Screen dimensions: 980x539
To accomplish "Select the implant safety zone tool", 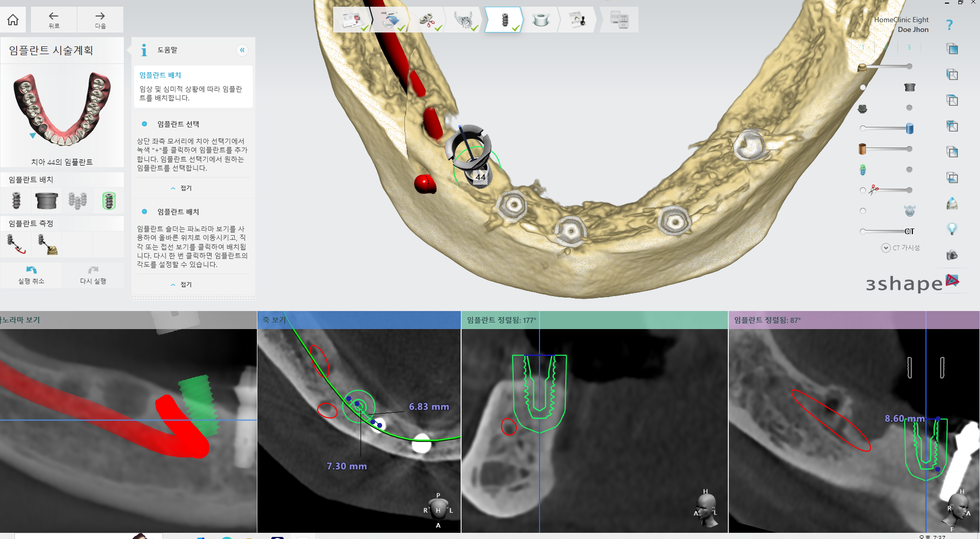I will (x=108, y=201).
